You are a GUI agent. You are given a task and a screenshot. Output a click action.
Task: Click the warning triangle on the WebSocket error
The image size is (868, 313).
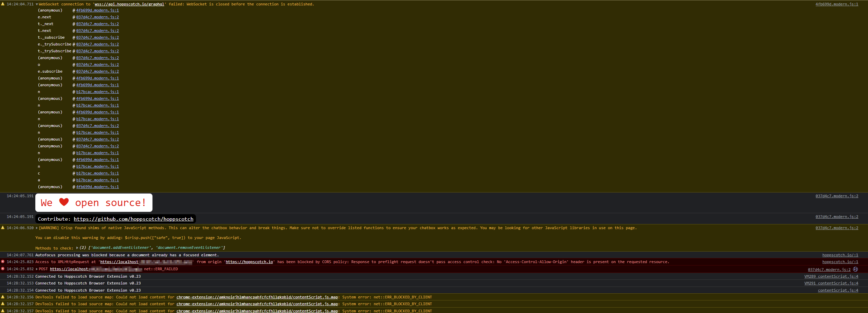point(2,4)
